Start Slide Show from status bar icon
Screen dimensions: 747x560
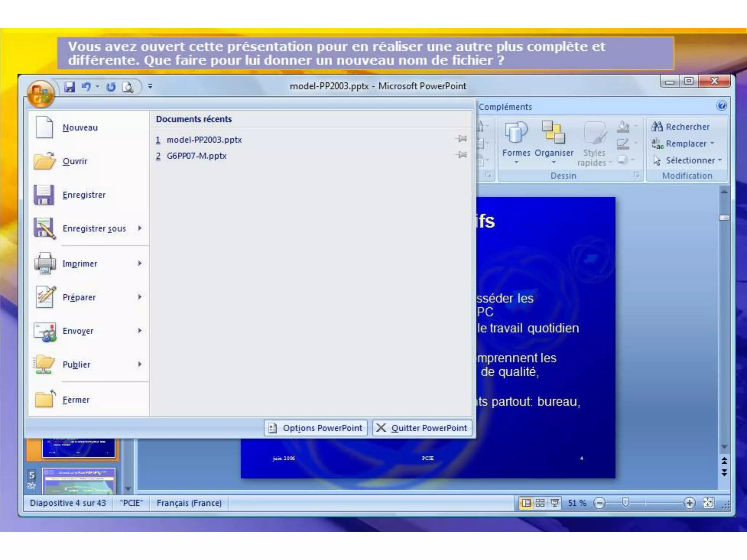[555, 503]
